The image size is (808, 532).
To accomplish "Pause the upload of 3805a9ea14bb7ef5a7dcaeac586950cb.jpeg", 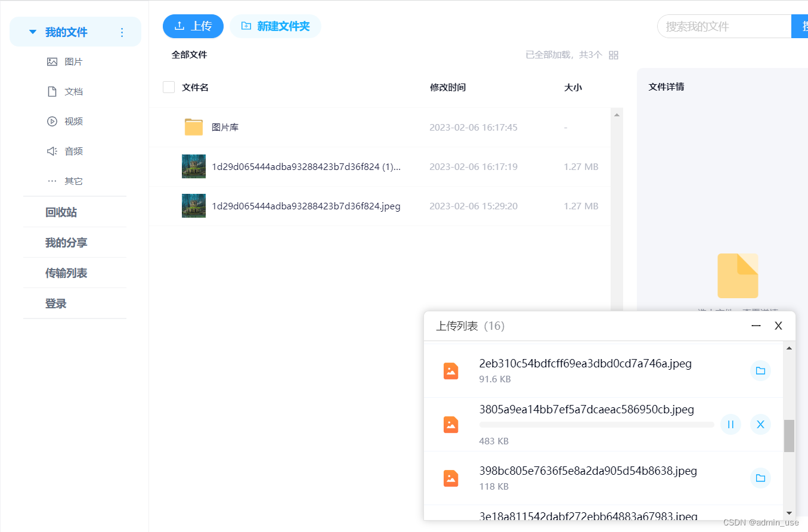I will pyautogui.click(x=730, y=425).
